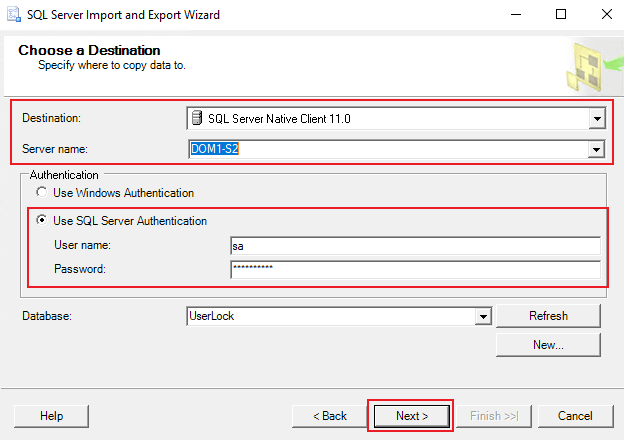The image size is (624, 440).
Task: Click the New... database button
Action: coord(548,345)
